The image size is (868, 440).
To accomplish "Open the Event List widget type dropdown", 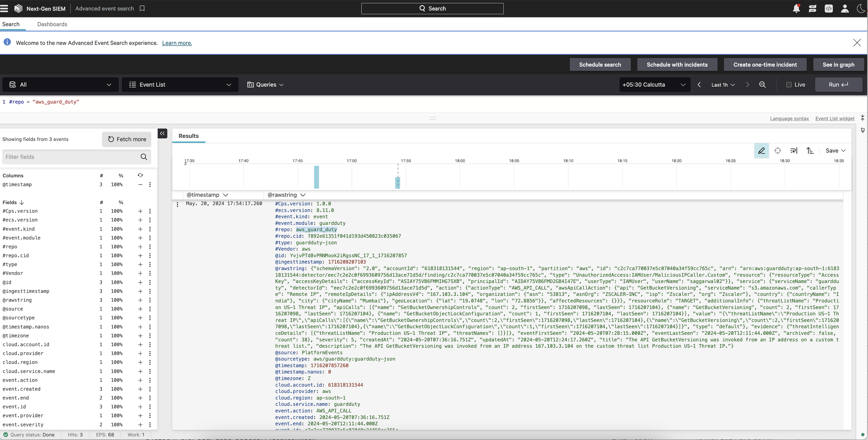I will coord(180,85).
